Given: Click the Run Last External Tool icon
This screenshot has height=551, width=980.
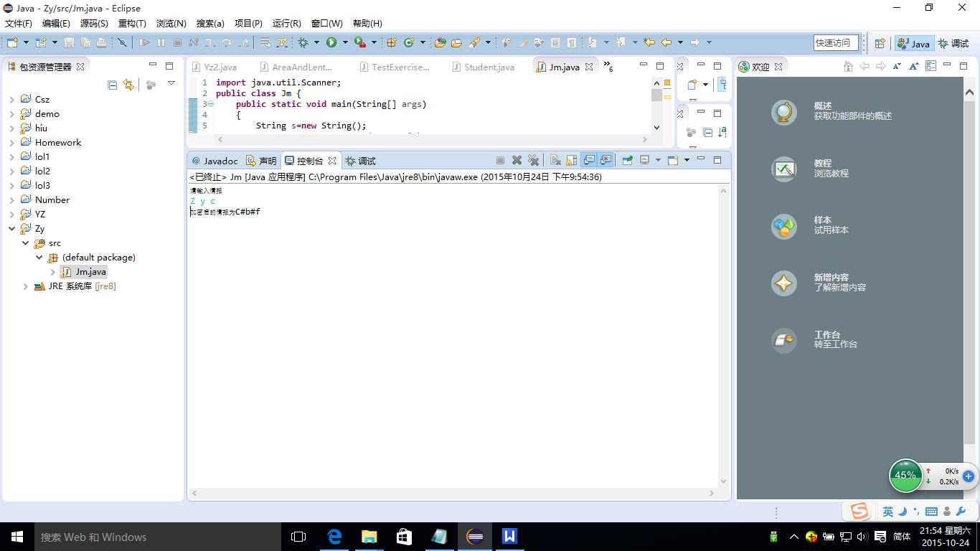Looking at the screenshot, I should click(x=360, y=43).
